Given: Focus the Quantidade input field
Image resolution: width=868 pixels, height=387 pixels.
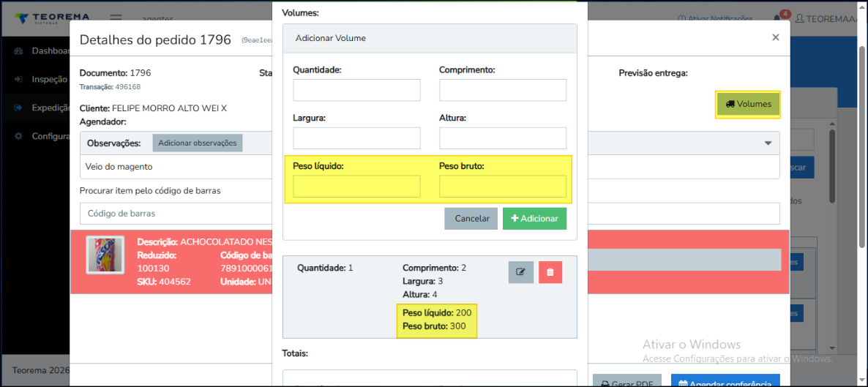Looking at the screenshot, I should [x=356, y=90].
